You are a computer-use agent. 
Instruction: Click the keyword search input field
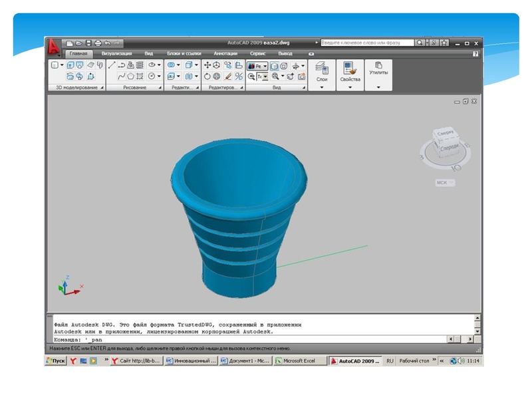(366, 43)
